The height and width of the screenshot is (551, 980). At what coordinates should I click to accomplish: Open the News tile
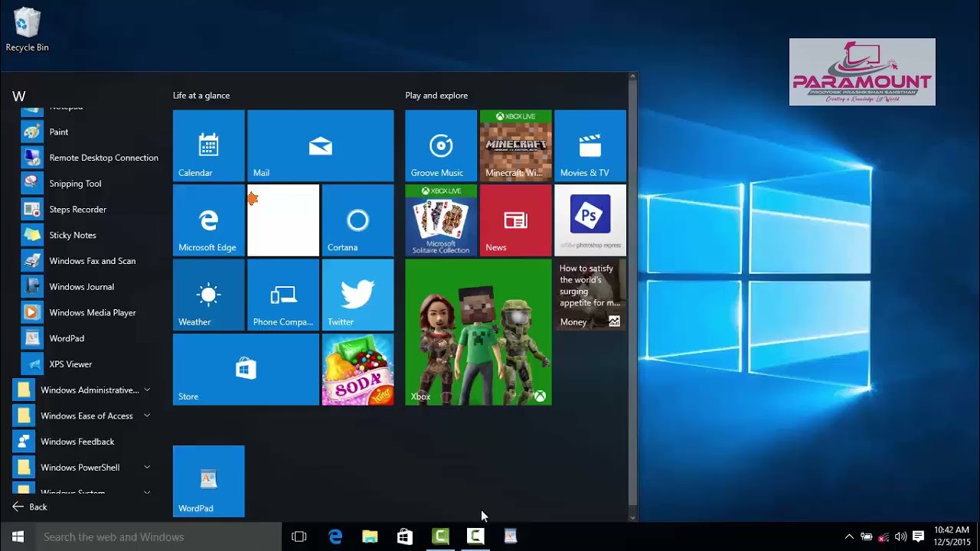click(x=515, y=220)
